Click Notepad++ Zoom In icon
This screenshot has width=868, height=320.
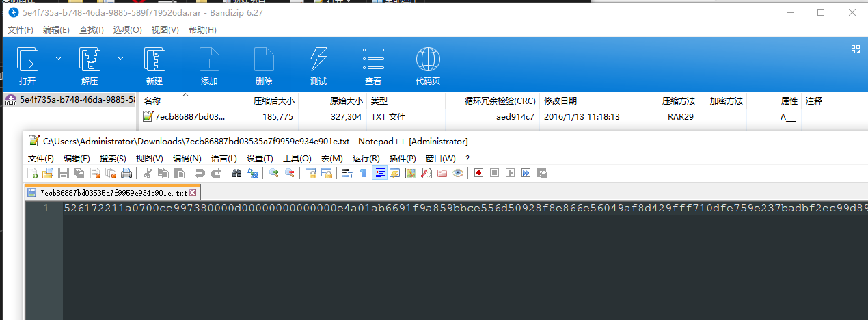(273, 173)
